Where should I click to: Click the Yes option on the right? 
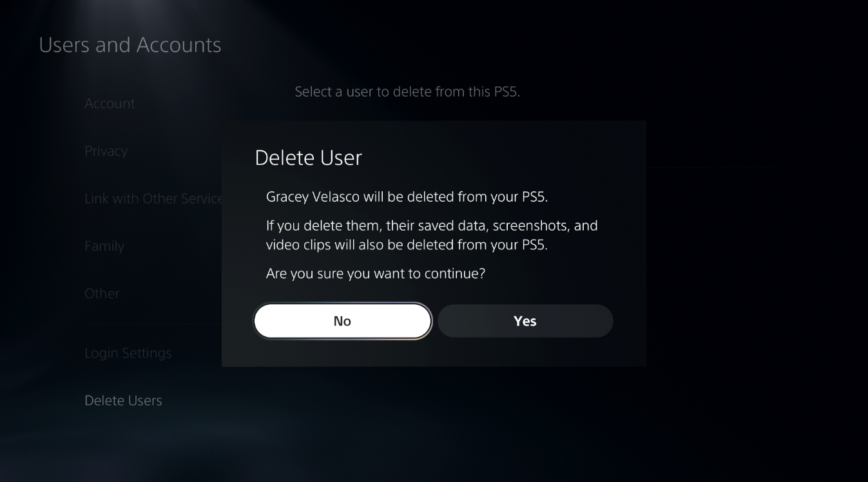(525, 320)
